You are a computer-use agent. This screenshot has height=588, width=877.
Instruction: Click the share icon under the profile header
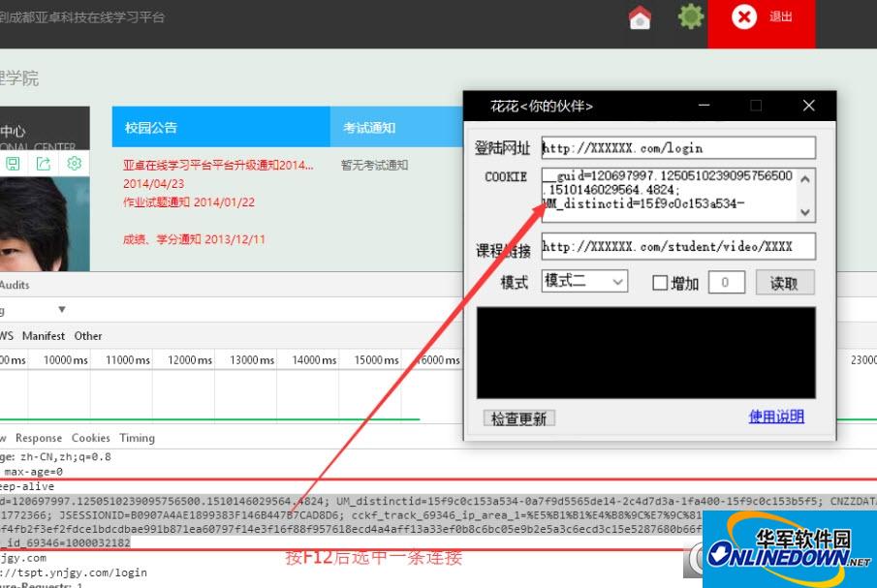[43, 163]
